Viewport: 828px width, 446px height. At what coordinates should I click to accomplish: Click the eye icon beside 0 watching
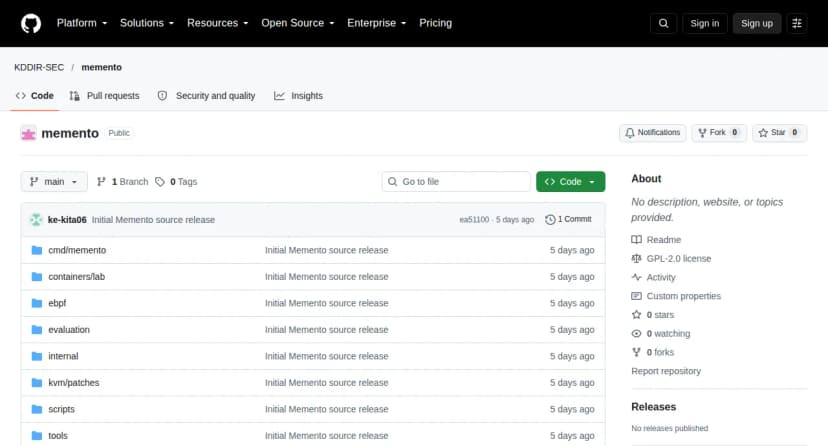coord(636,334)
